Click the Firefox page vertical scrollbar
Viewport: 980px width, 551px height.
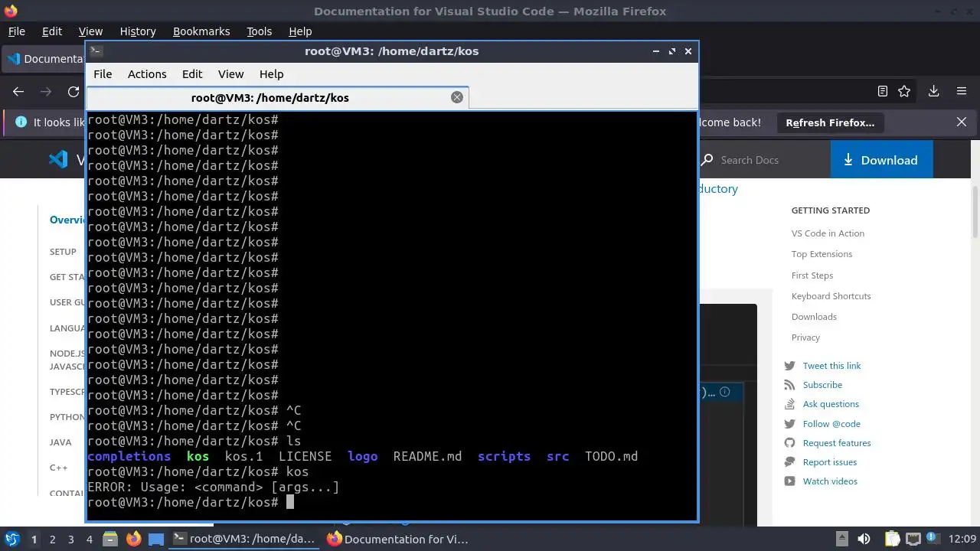[975, 211]
